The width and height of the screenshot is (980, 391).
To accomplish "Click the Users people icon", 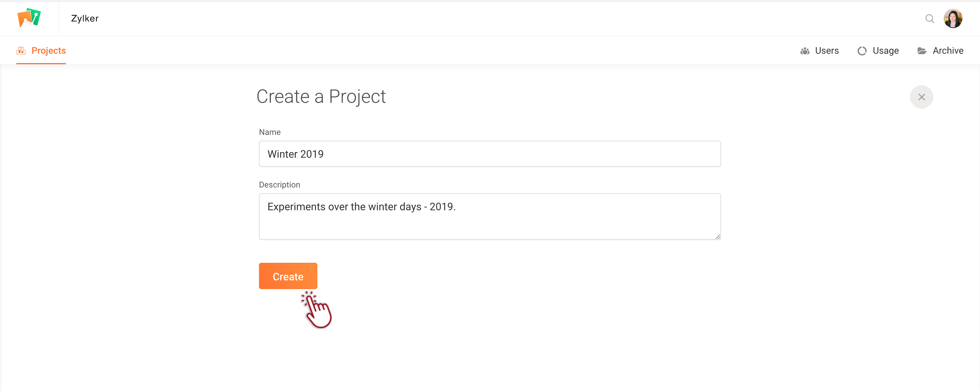I will (805, 51).
